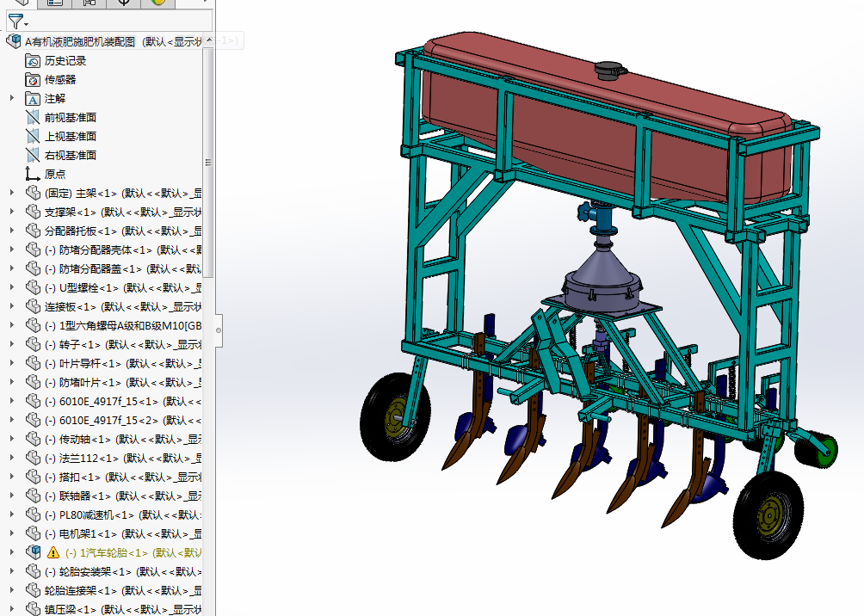Select the 叶片导杆<1> tree item
The height and width of the screenshot is (616, 864).
pos(122,363)
